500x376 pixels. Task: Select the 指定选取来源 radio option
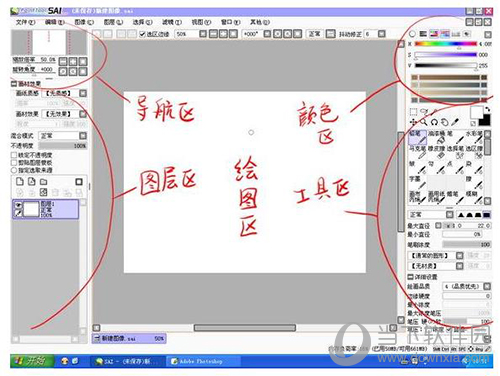[14, 170]
